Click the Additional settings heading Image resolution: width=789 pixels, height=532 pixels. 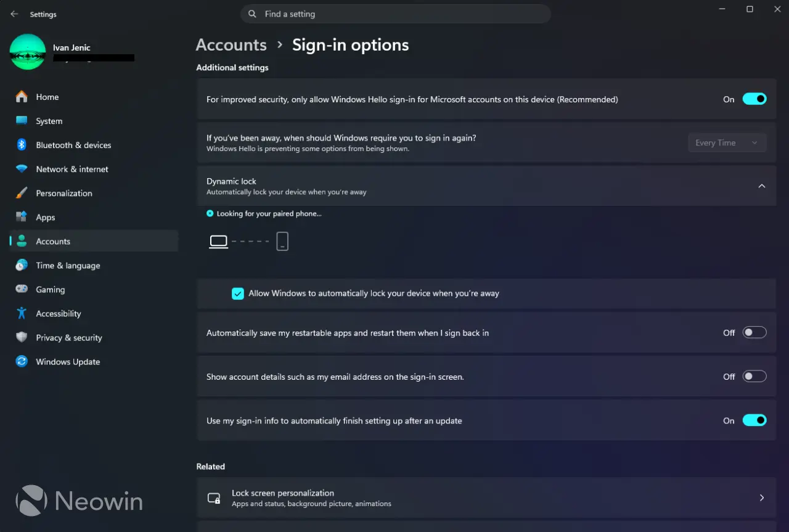tap(232, 67)
